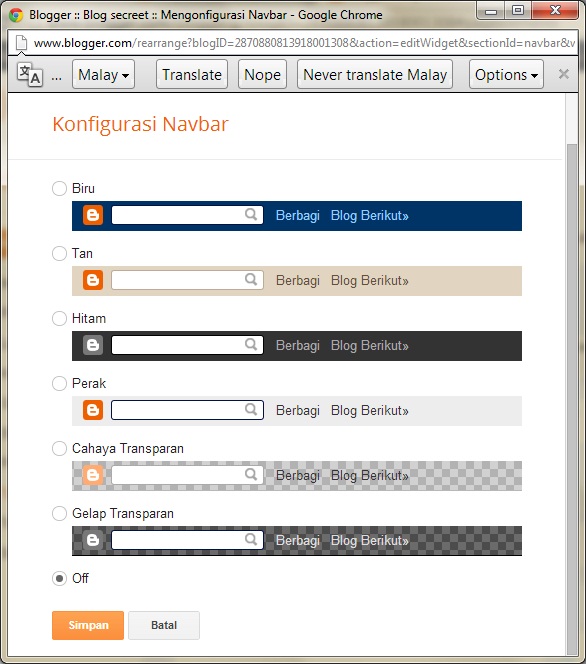Click the Translate button

(x=192, y=75)
